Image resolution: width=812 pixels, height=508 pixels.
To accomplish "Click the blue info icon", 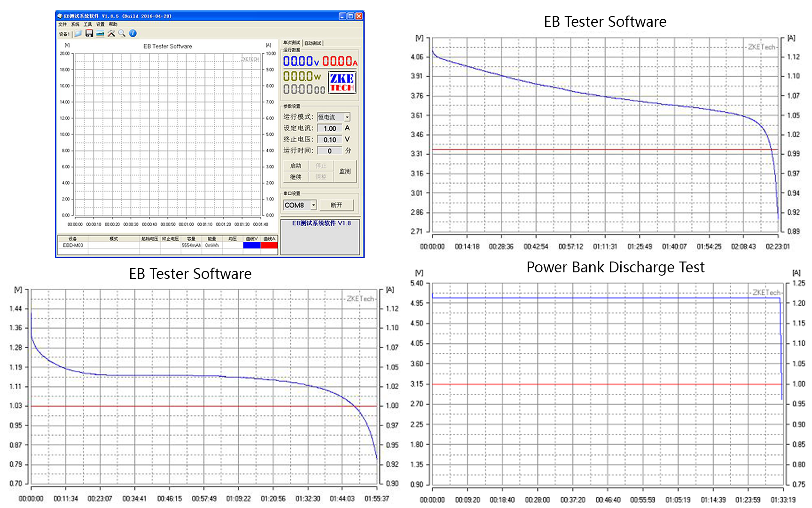I will (x=133, y=33).
